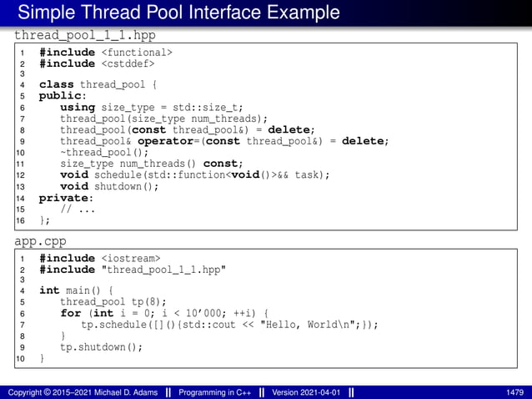Click the file name 'thread_pool_1_1.hpp' heading
Image resolution: width=532 pixels, height=399 pixels.
[x=85, y=35]
